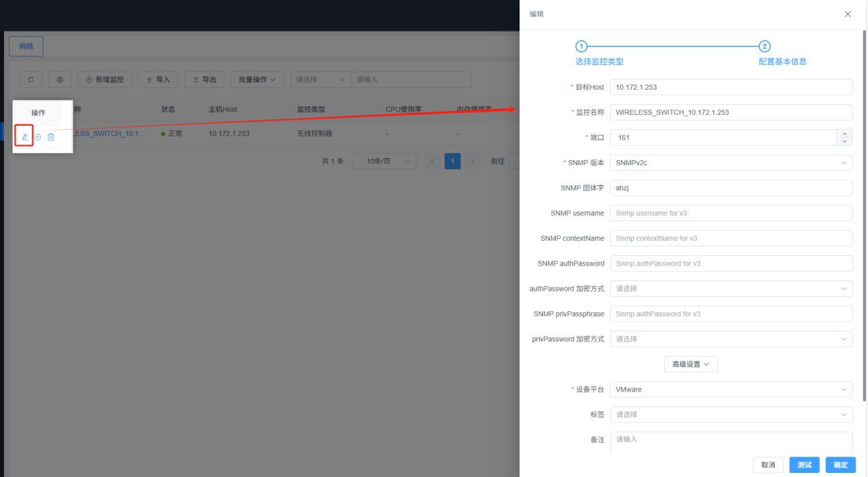Select the 网络 tab
The width and height of the screenshot is (868, 477).
click(26, 47)
